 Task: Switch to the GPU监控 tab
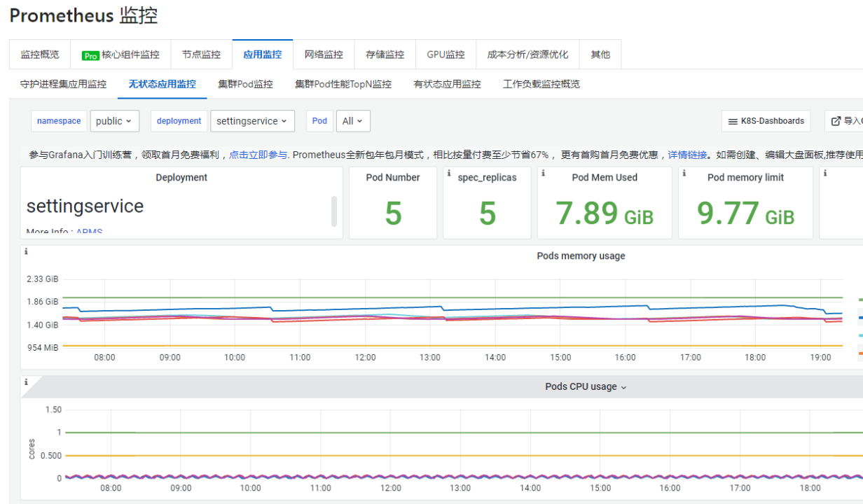pyautogui.click(x=446, y=55)
